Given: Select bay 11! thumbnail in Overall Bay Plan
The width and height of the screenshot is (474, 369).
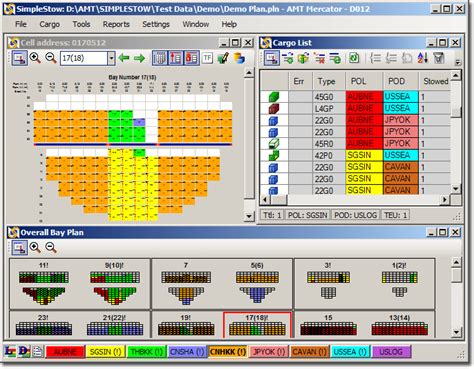Looking at the screenshot, I should click(44, 284).
